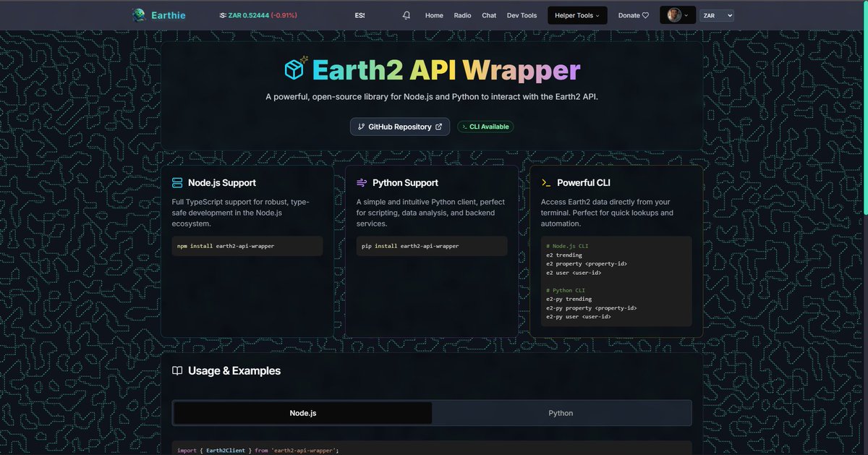Open the Radio menu item
The width and height of the screenshot is (868, 455).
tap(462, 15)
